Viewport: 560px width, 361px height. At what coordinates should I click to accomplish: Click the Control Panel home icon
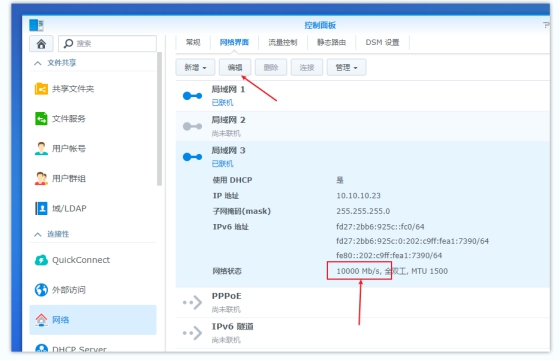[41, 44]
